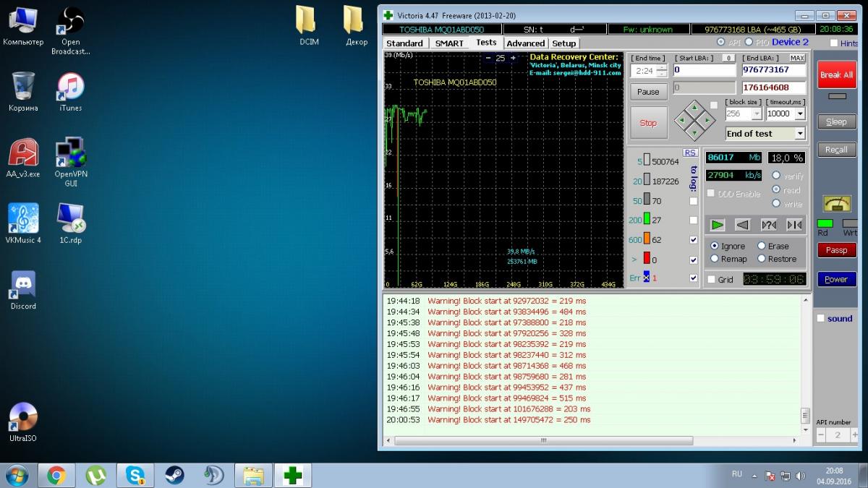This screenshot has height=488, width=868.
Task: Open Recycle Bin on desktop
Action: tap(23, 91)
